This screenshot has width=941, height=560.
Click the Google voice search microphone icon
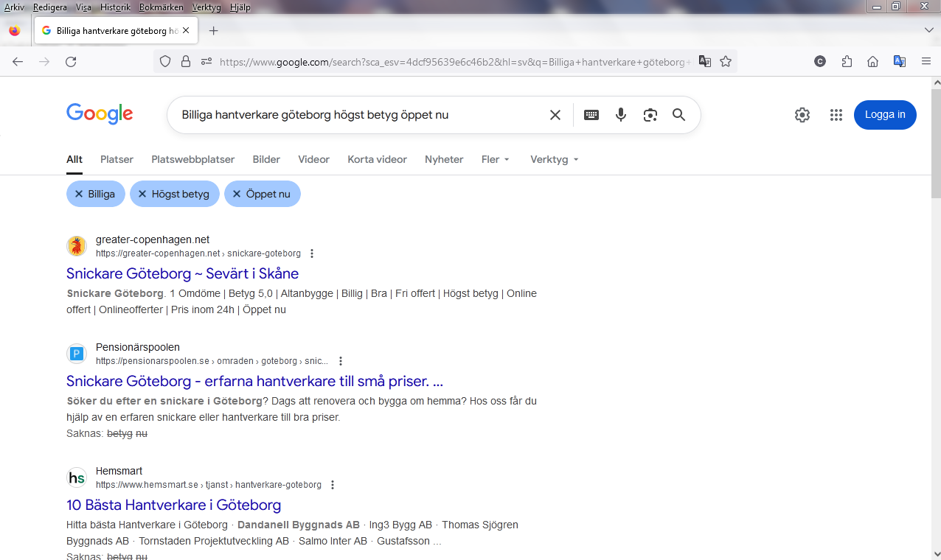[x=621, y=115]
